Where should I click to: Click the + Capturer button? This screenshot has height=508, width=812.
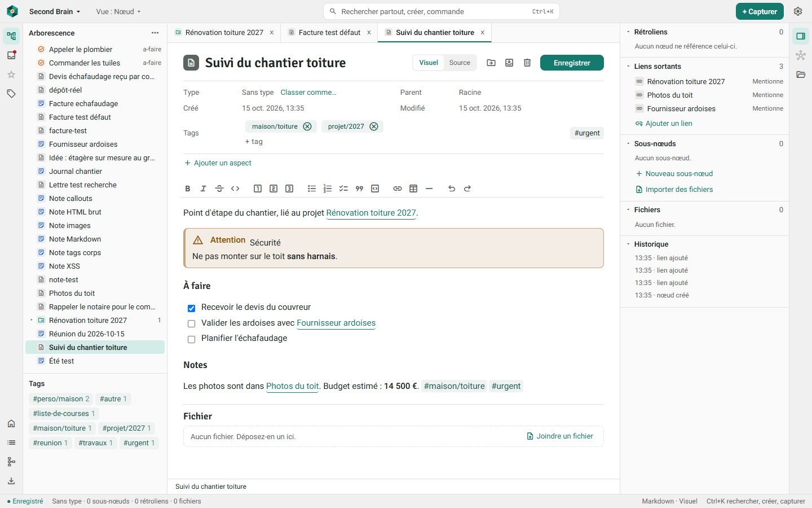click(x=760, y=11)
